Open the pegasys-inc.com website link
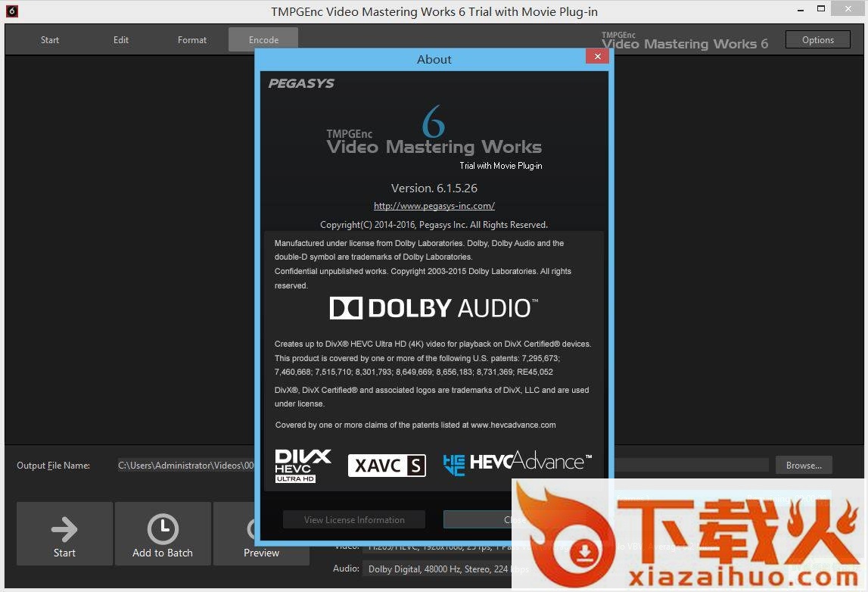This screenshot has width=868, height=592. [x=434, y=206]
